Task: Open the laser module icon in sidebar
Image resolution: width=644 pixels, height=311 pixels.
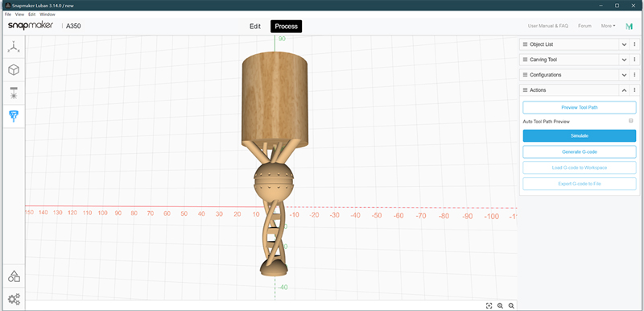Action: pos(14,93)
